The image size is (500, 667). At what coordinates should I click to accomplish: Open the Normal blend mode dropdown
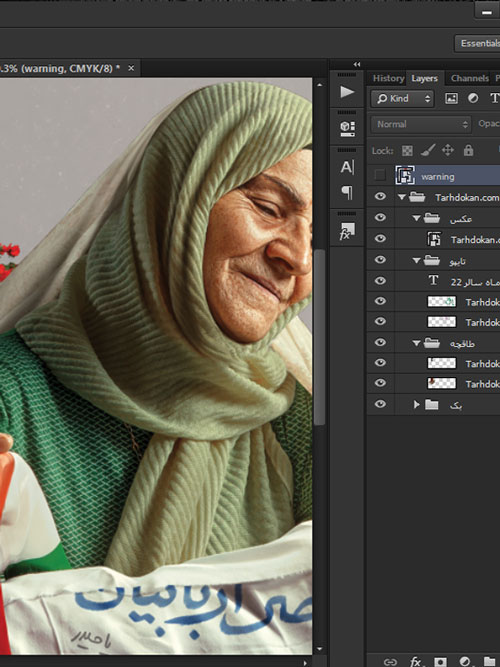(420, 124)
